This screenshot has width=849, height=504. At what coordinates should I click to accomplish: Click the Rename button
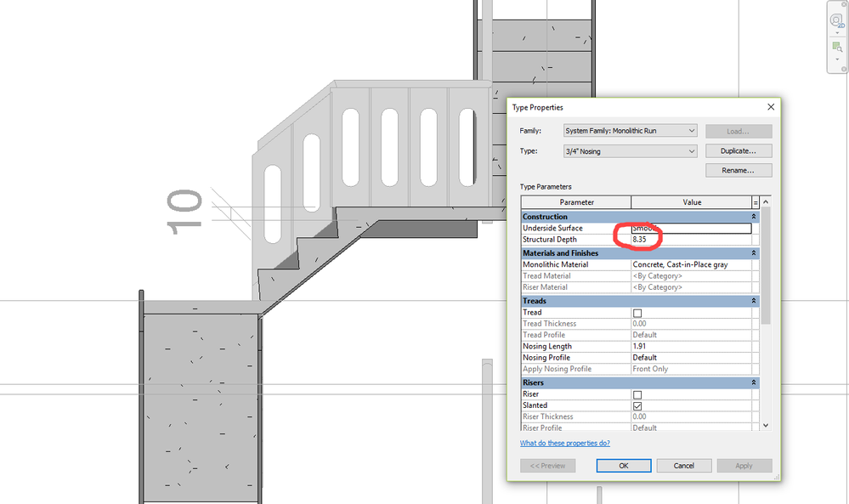738,170
